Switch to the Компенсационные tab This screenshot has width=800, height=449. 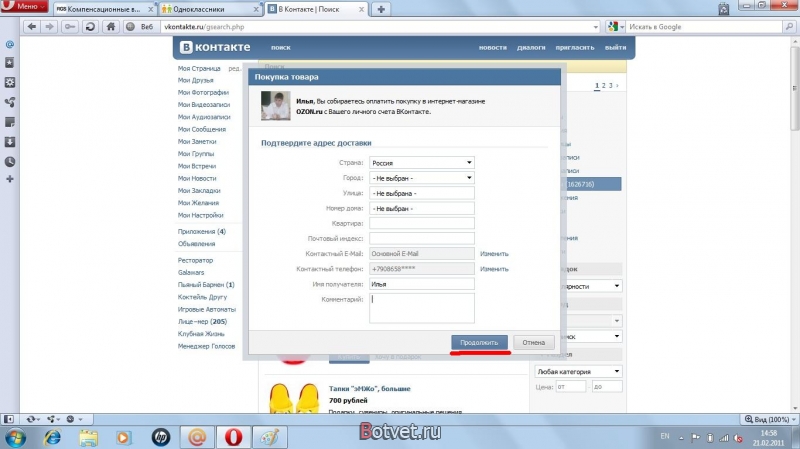105,9
